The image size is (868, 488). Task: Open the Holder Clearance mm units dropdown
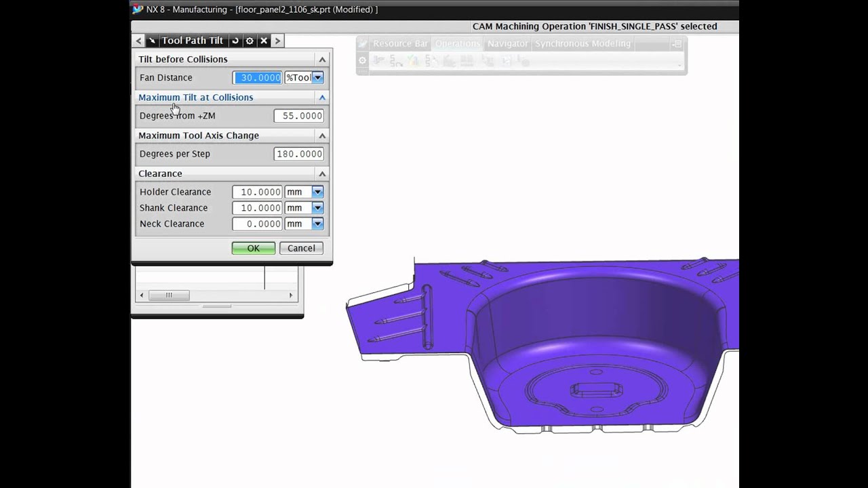[317, 192]
